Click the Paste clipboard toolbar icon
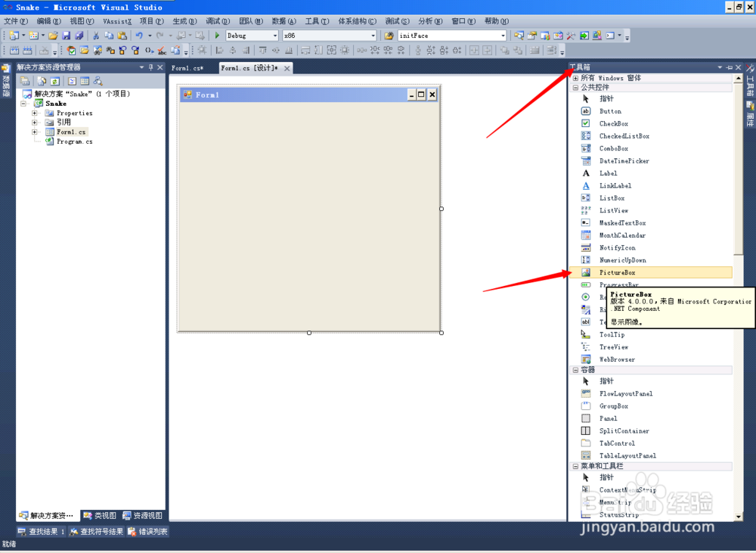The width and height of the screenshot is (756, 553). 122,36
